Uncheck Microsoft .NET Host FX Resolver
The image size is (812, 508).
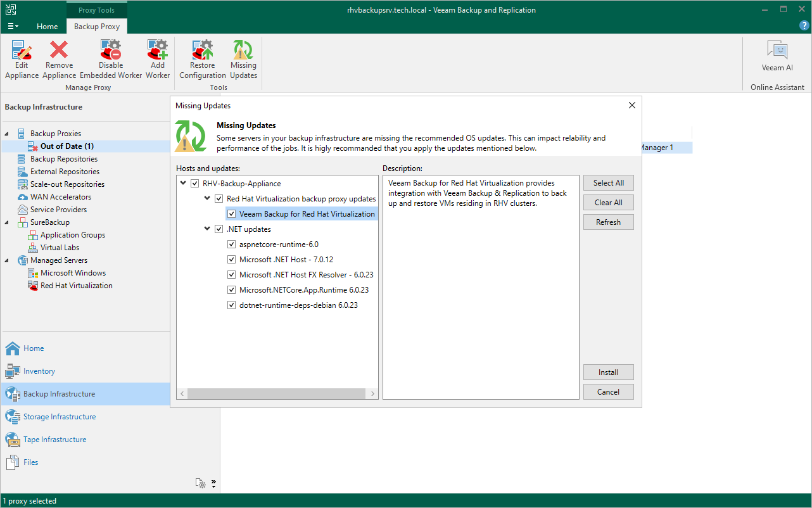(x=232, y=275)
